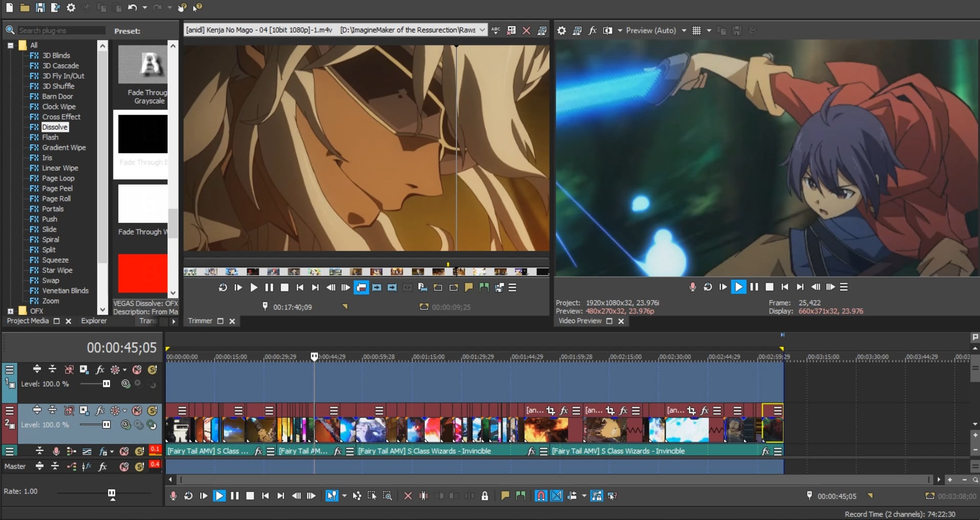Go to start in timeline transport

[265, 495]
